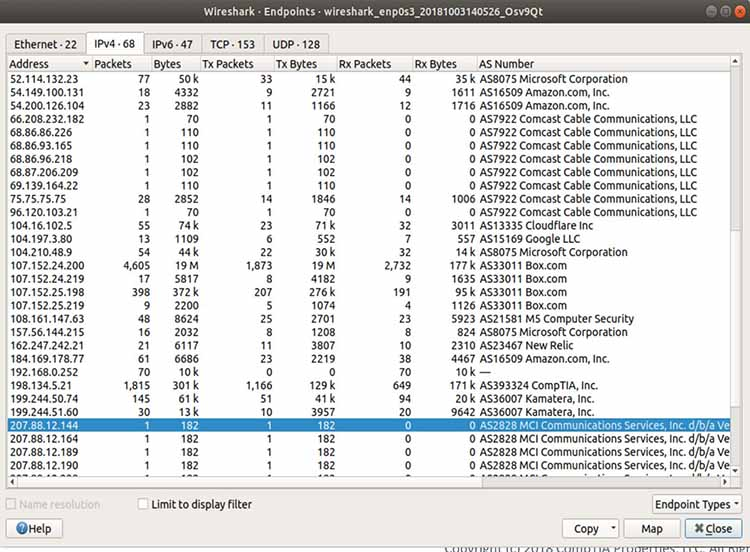Sort by AS Number column header
The width and height of the screenshot is (750, 552).
[603, 64]
